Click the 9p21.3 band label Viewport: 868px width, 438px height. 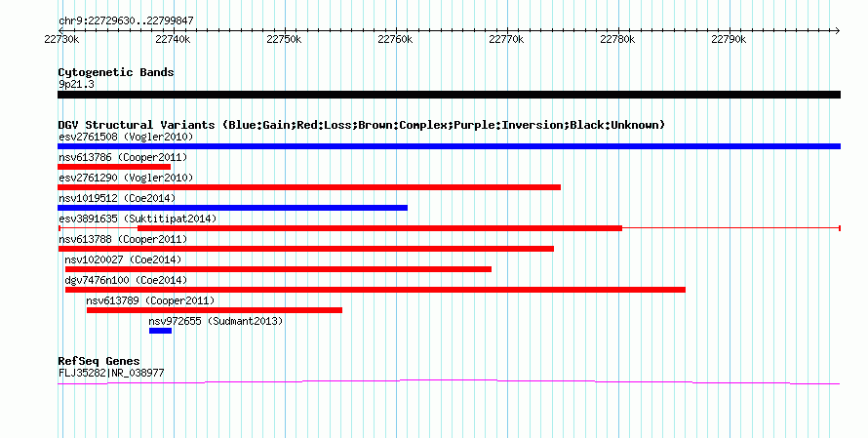[x=76, y=84]
